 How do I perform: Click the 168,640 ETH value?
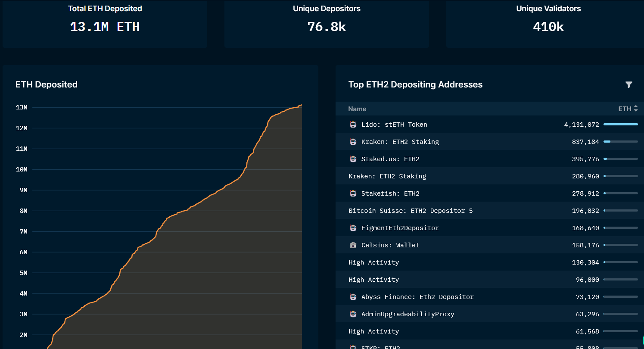pos(585,228)
